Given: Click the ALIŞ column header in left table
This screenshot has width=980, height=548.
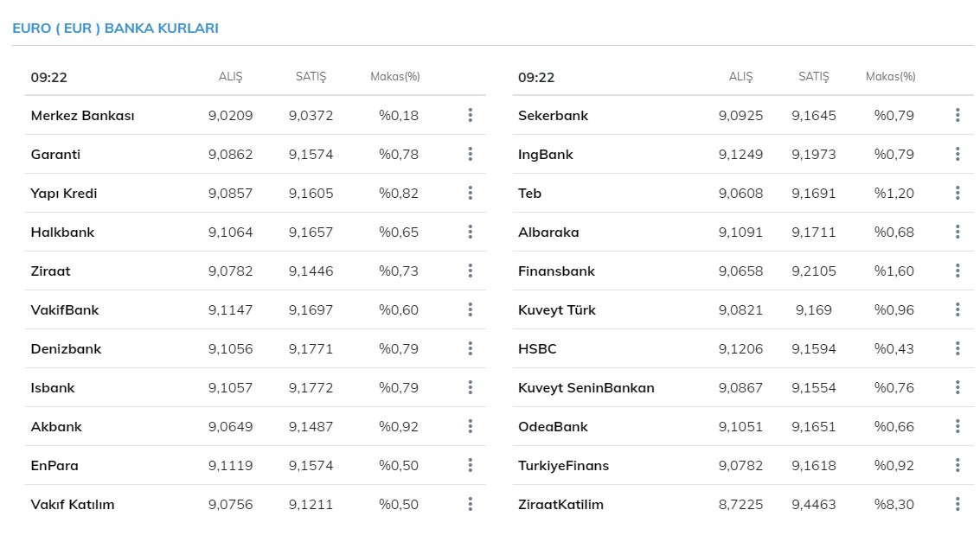Looking at the screenshot, I should click(230, 77).
